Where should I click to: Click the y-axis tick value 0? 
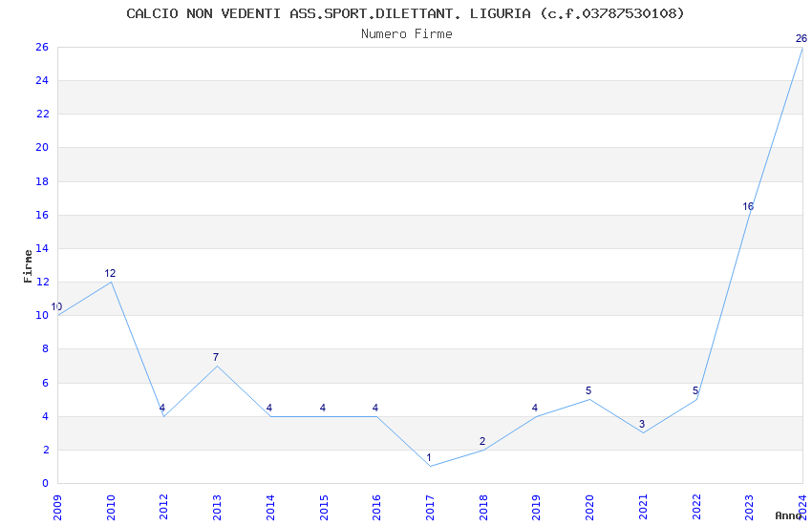tap(45, 484)
